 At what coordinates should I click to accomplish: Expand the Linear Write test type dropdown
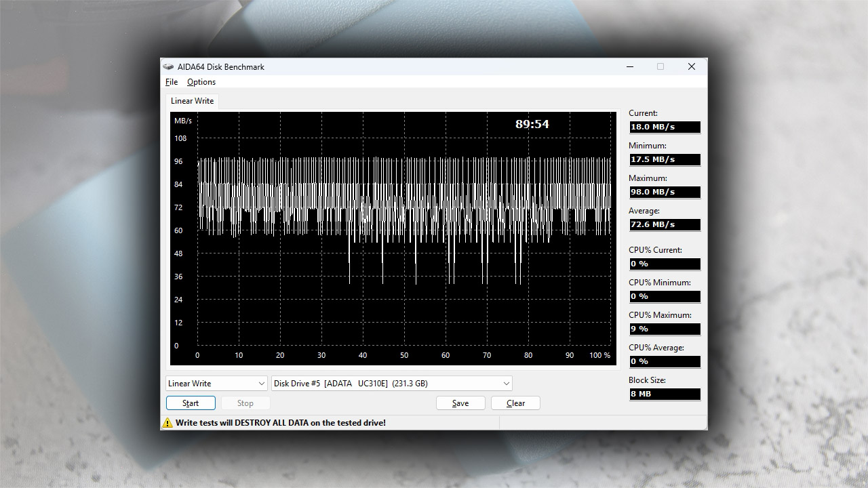[x=217, y=384]
